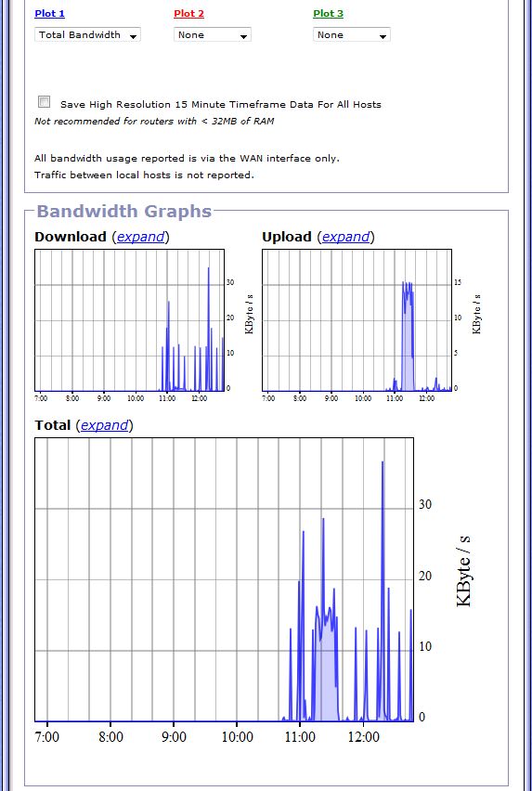The height and width of the screenshot is (791, 532).
Task: Click the 7:00 label below the Total graph
Action: (x=47, y=737)
